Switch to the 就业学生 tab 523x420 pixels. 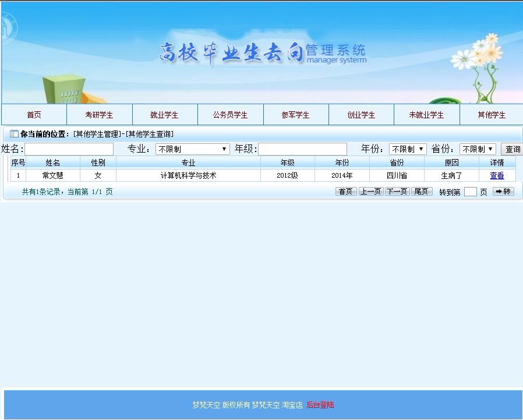point(164,114)
